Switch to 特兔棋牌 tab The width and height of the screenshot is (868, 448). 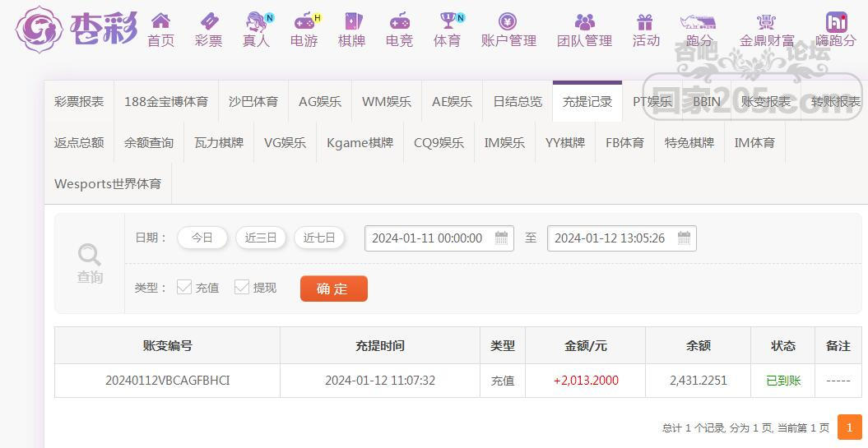pyautogui.click(x=689, y=143)
